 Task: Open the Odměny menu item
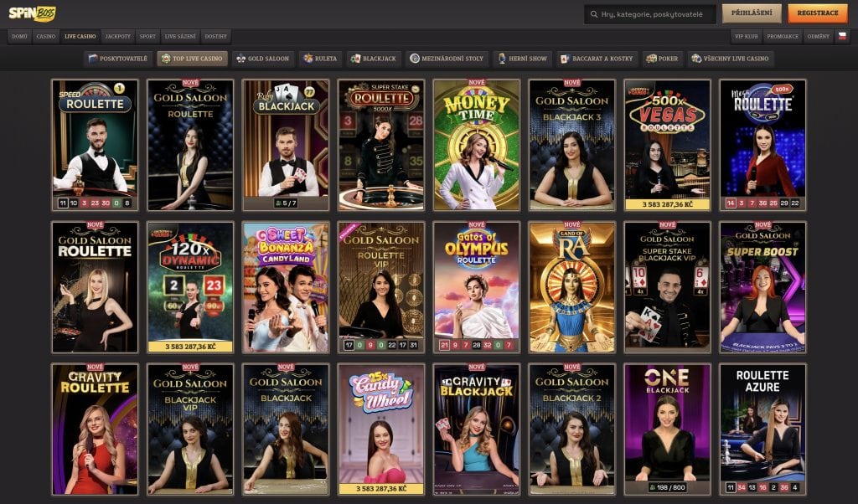point(819,36)
